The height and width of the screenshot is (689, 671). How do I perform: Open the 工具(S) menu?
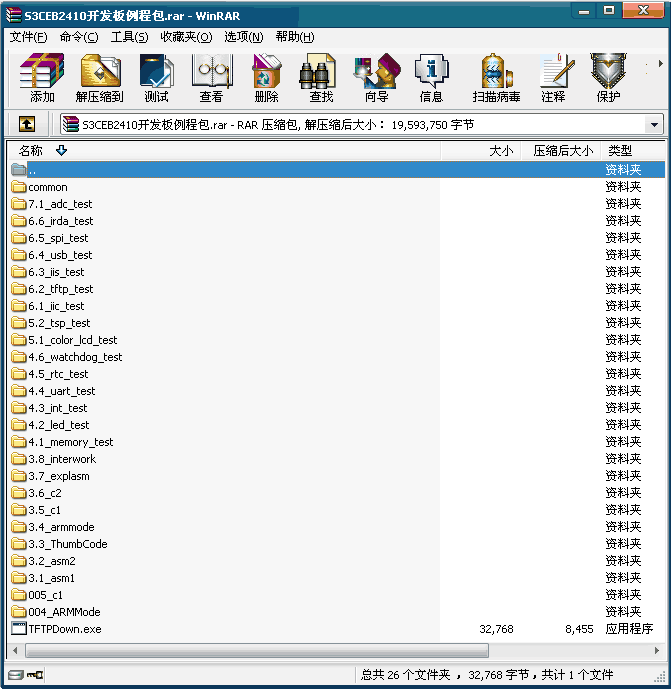(x=129, y=37)
